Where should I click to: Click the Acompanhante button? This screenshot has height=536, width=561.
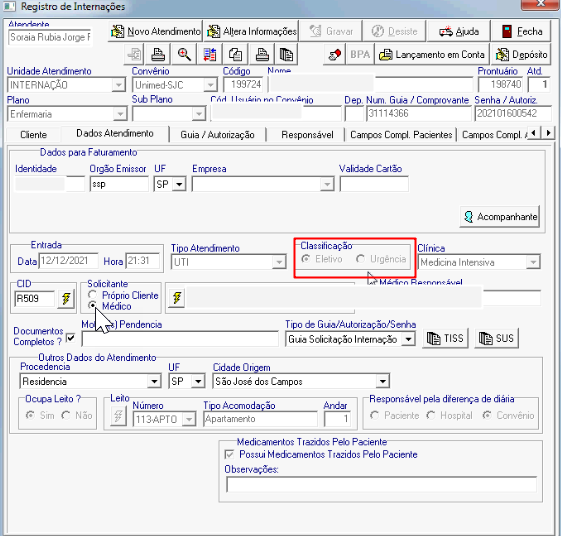[x=500, y=217]
